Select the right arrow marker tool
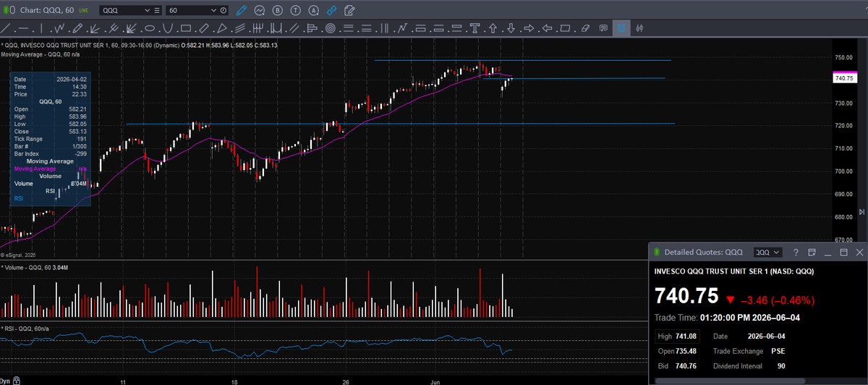The image size is (868, 385). (529, 28)
